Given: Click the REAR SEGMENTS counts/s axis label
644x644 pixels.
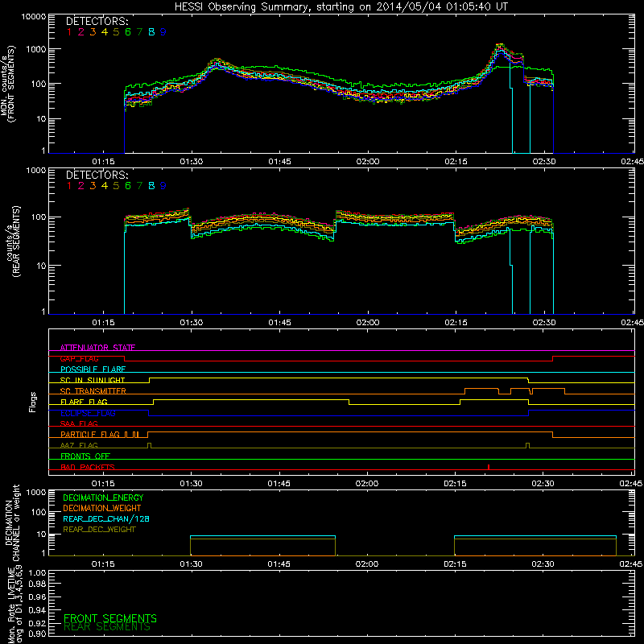Looking at the screenshot, I should click(x=12, y=242).
